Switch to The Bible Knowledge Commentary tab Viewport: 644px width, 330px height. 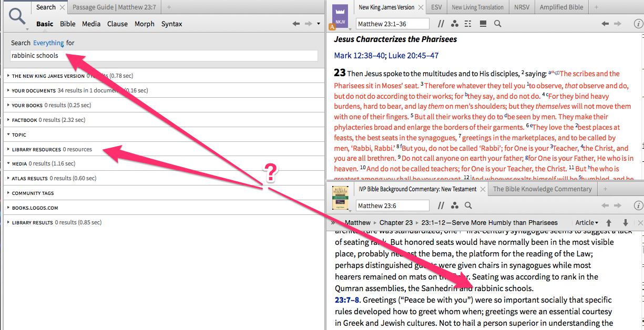[x=543, y=189]
